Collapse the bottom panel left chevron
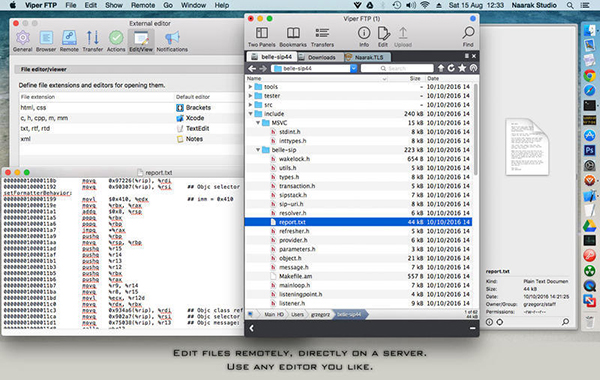The width and height of the screenshot is (600, 380). tap(251, 328)
